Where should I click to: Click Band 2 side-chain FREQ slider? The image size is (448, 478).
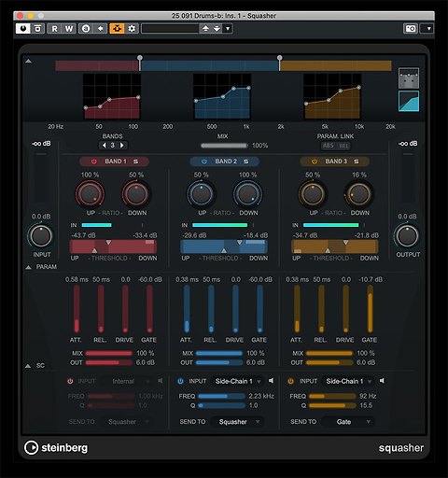[221, 396]
